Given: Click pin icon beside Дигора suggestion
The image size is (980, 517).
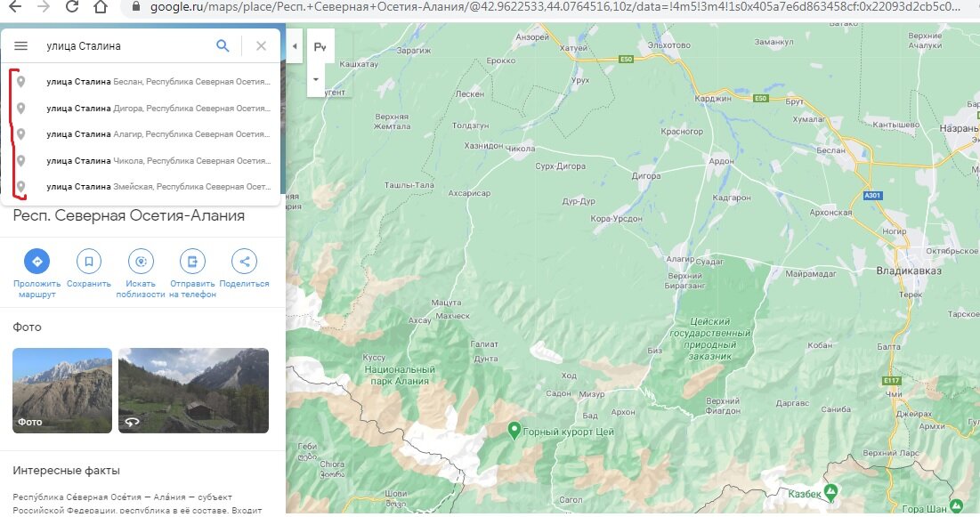Looking at the screenshot, I should click(20, 109).
